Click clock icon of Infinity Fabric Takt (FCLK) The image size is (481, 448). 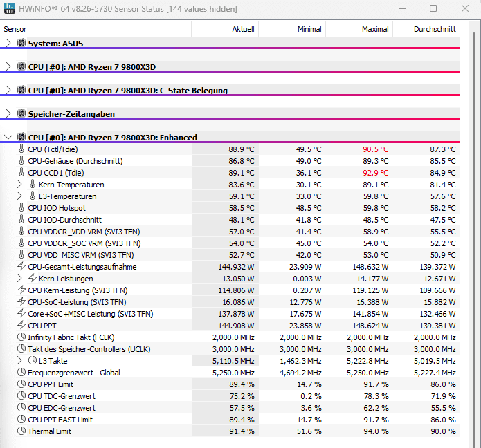(x=21, y=337)
